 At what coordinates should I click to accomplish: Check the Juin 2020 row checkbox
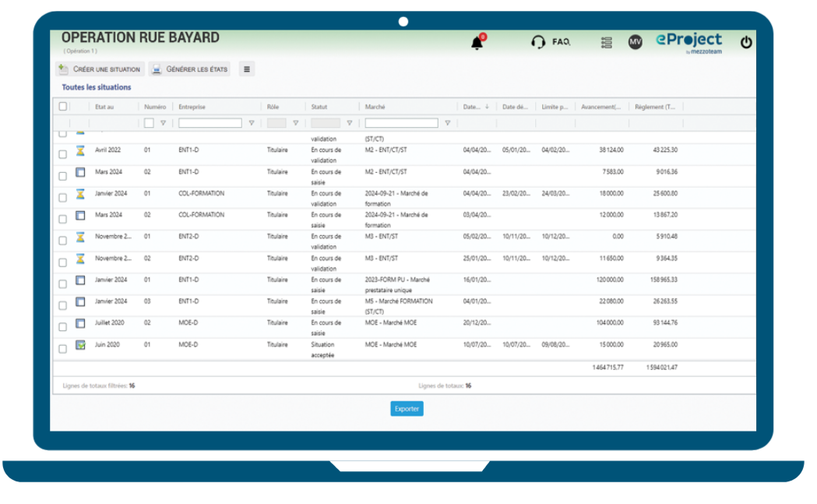coord(62,349)
